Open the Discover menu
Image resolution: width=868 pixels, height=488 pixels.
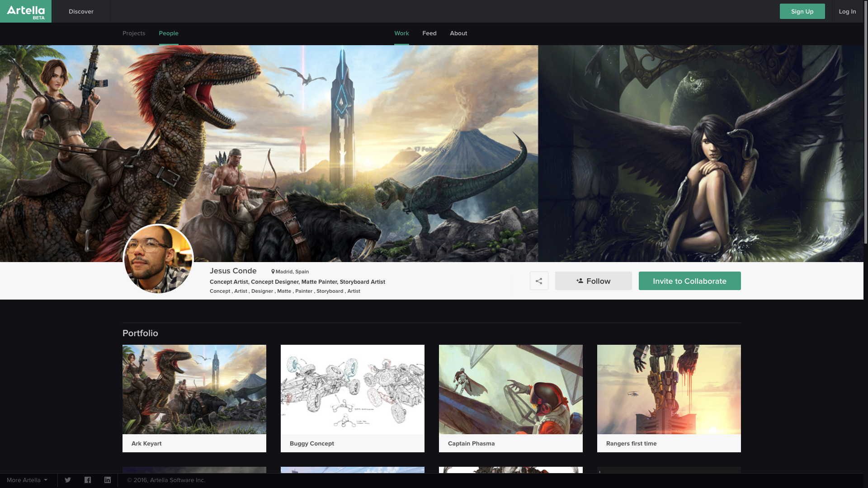pos(81,11)
